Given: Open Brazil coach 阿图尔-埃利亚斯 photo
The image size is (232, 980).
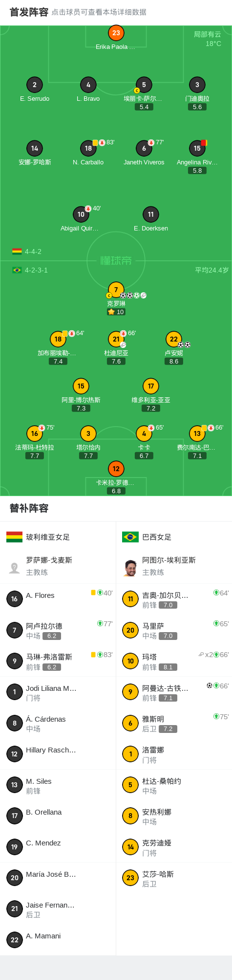Looking at the screenshot, I should [130, 568].
